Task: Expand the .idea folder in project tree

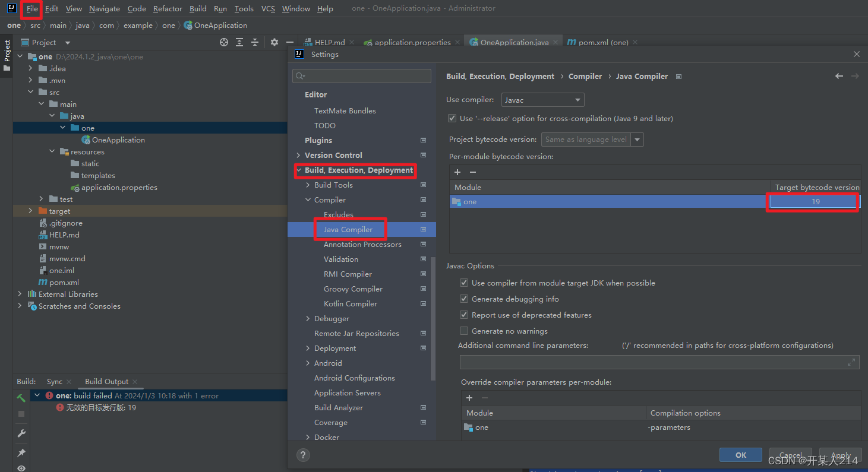Action: (30, 69)
